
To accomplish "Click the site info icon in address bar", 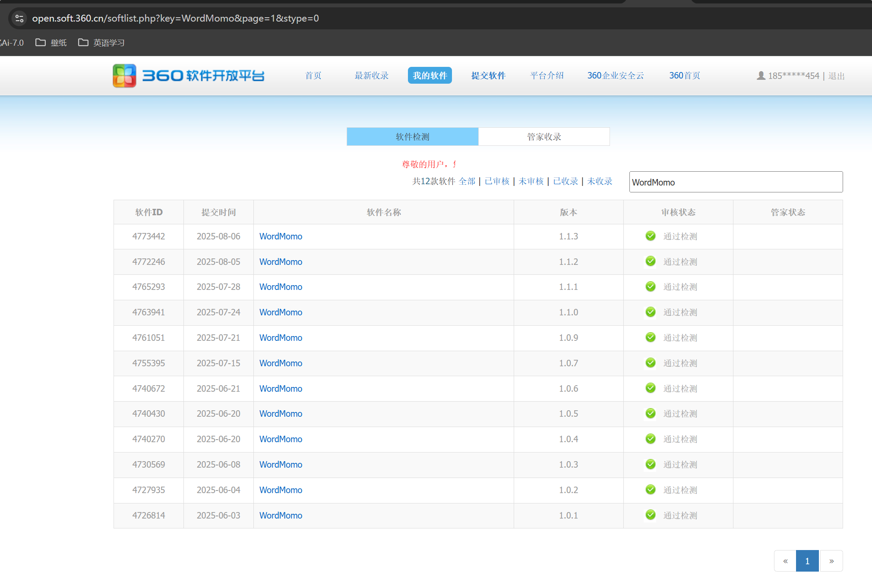I will pyautogui.click(x=19, y=19).
